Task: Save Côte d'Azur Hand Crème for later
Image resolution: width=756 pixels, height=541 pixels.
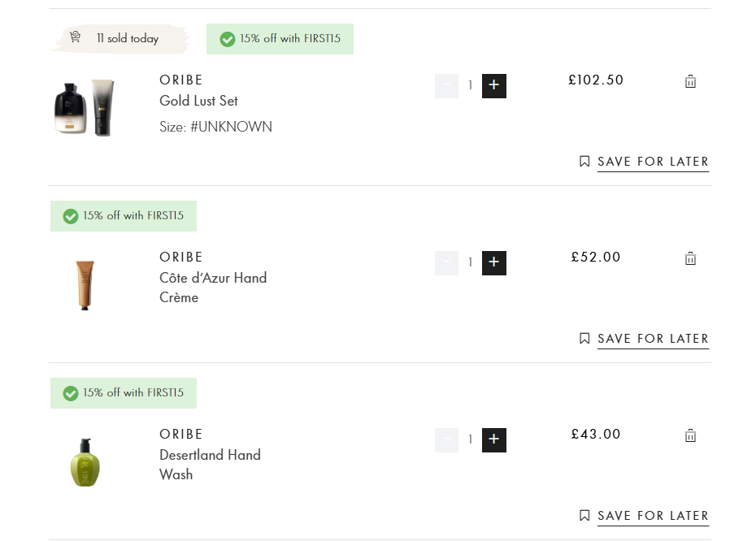Action: (653, 339)
